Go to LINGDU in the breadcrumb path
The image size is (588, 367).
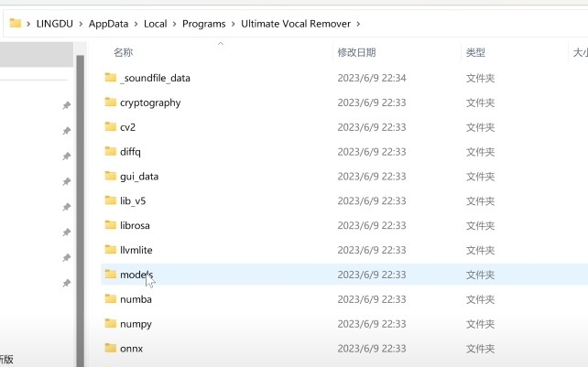pyautogui.click(x=55, y=24)
